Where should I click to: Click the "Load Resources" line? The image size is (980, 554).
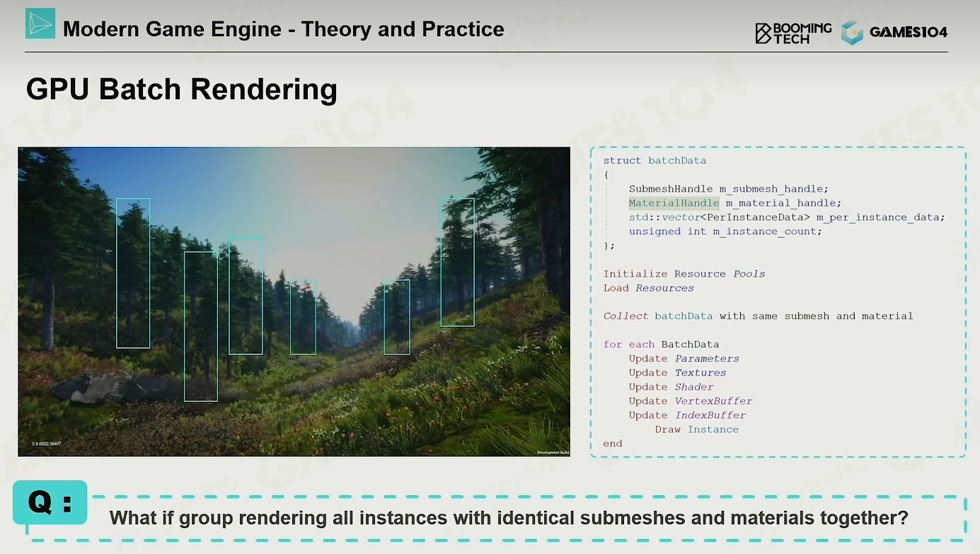pos(648,288)
